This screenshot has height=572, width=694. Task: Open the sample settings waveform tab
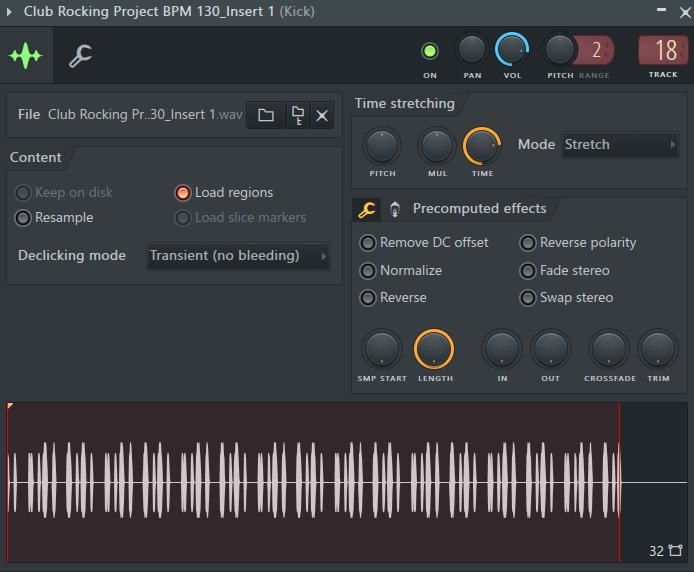pyautogui.click(x=26, y=56)
